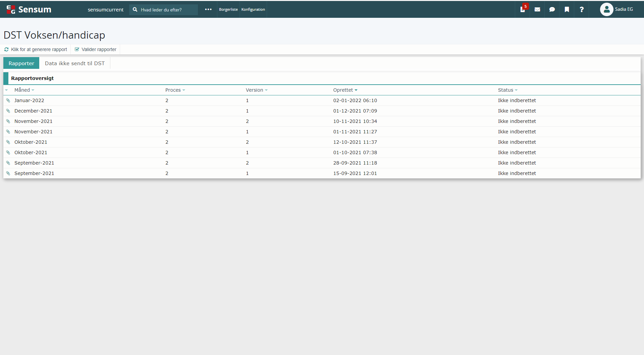Screen dimensions: 644x355
Task: Click the search magnifier icon
Action: point(135,9)
